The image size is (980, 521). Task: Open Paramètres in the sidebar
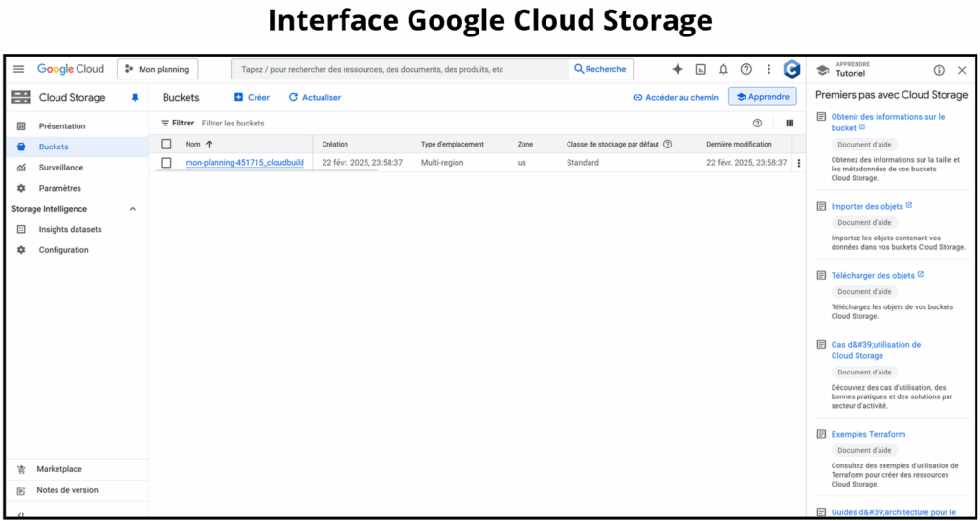(60, 188)
